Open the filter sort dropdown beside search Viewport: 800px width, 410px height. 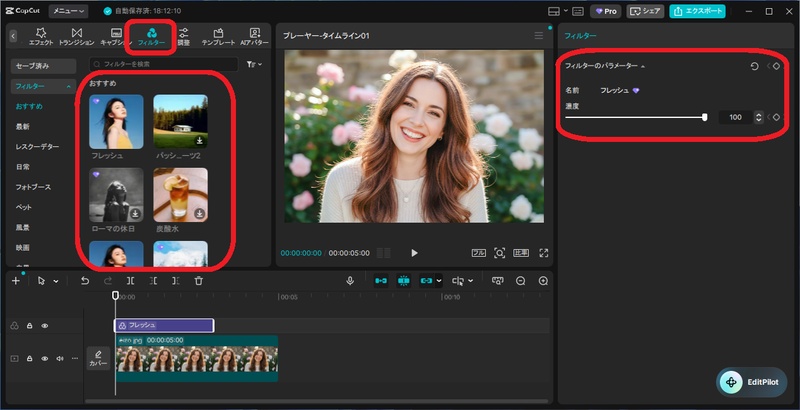254,64
